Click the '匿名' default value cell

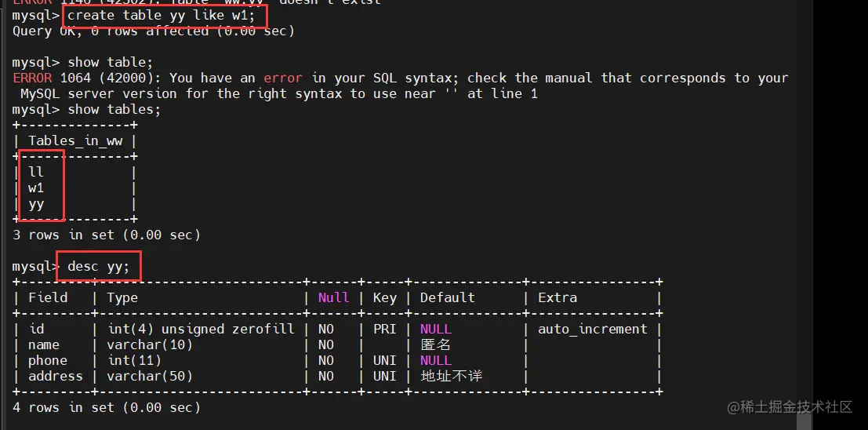point(436,344)
